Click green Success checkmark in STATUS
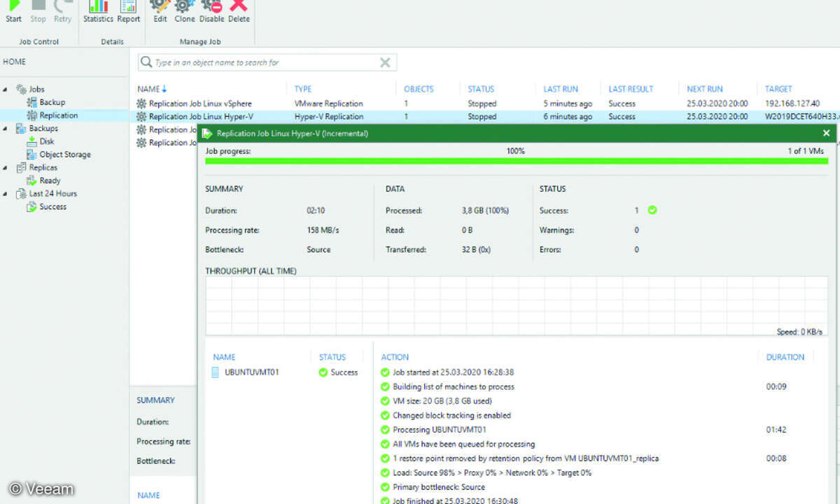 pyautogui.click(x=652, y=210)
